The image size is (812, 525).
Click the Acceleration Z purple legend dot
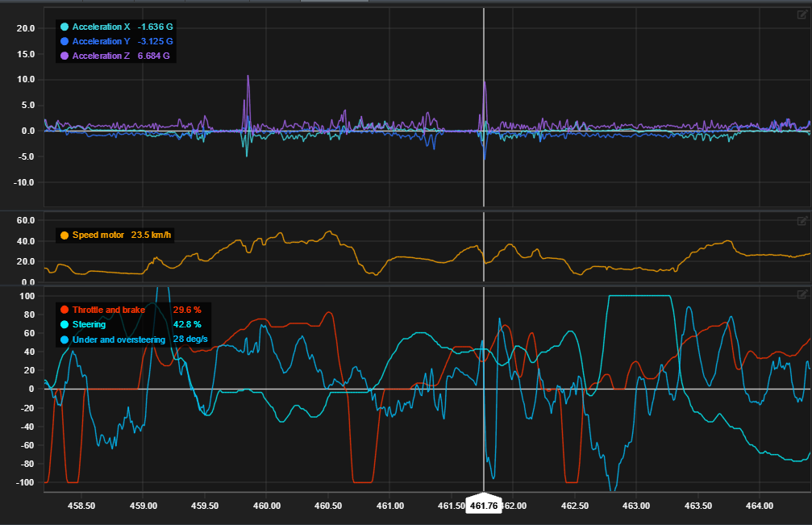(x=64, y=56)
